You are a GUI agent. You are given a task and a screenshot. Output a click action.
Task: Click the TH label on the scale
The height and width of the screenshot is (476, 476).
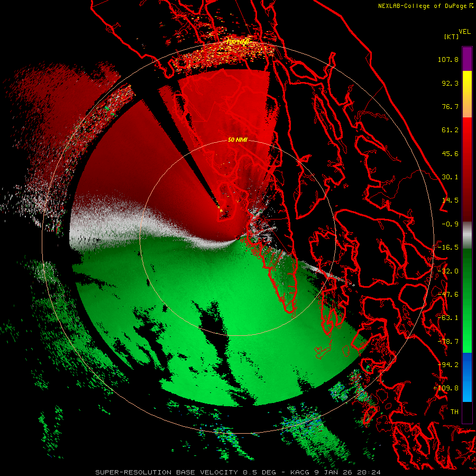[454, 412]
